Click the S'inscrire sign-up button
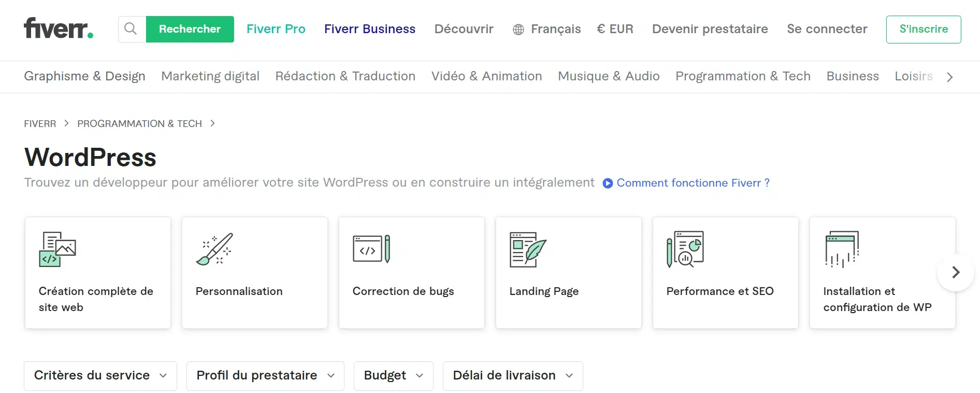The width and height of the screenshot is (980, 393). click(923, 30)
